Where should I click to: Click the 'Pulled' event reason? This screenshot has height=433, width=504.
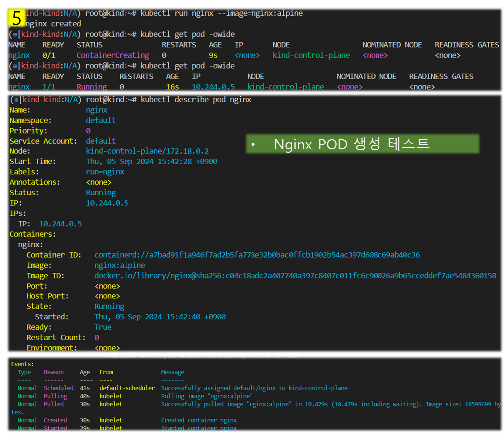pyautogui.click(x=54, y=404)
